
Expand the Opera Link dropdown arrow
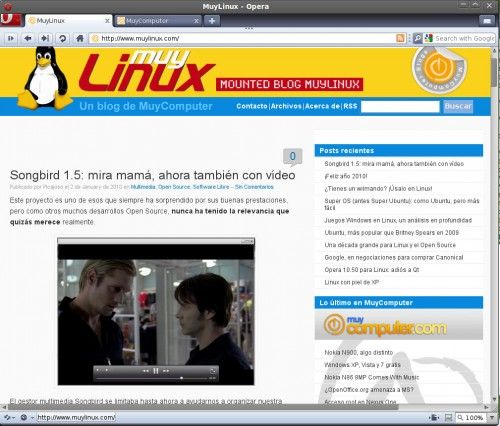[14, 417]
